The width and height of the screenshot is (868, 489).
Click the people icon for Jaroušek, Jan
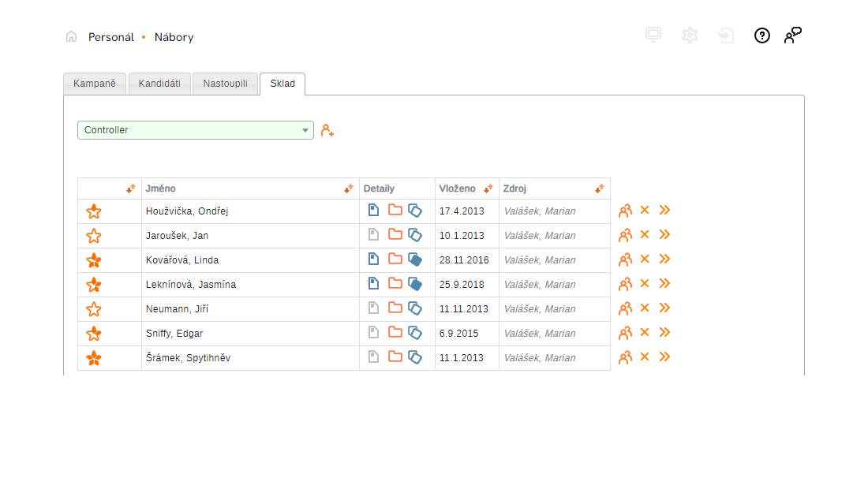point(625,235)
